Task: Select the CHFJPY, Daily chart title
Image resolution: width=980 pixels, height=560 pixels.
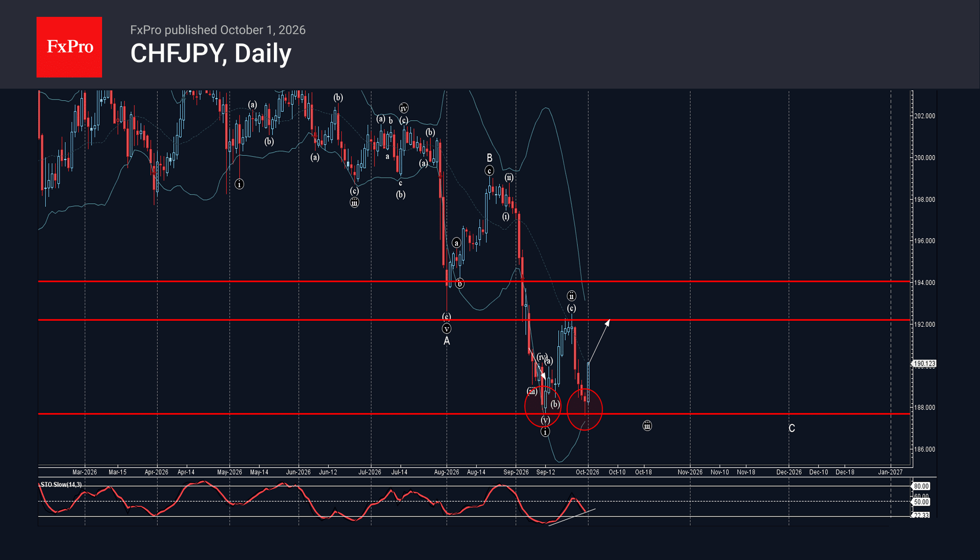Action: tap(211, 53)
